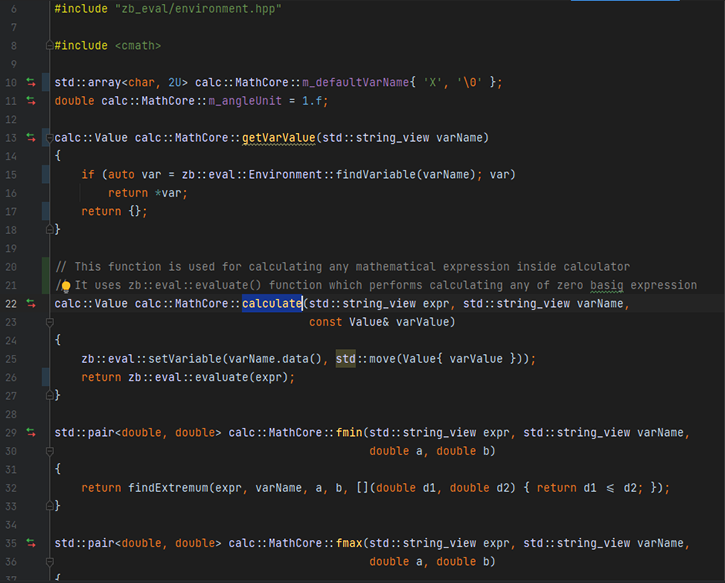Click the gutter navigation icon on line 22
The image size is (725, 583).
click(x=30, y=303)
